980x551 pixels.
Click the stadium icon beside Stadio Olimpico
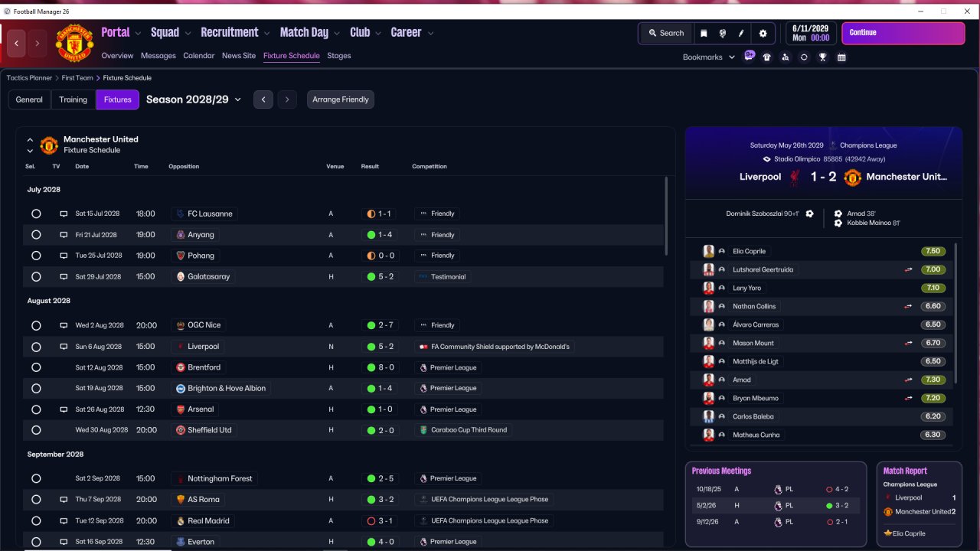[x=767, y=159]
